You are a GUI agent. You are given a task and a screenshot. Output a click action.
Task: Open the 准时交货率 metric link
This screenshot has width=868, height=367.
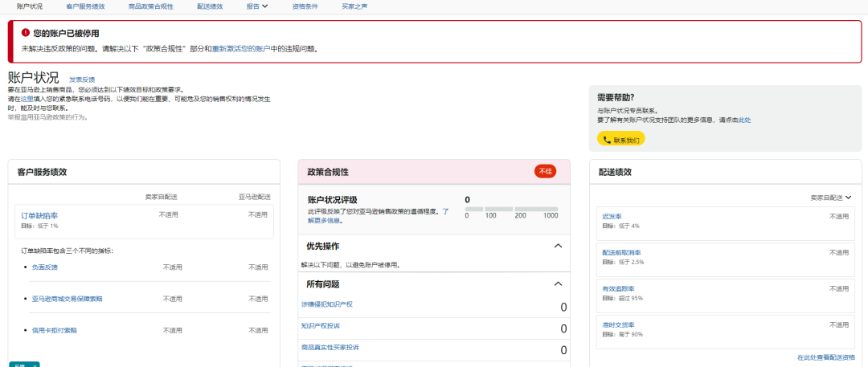coord(618,325)
